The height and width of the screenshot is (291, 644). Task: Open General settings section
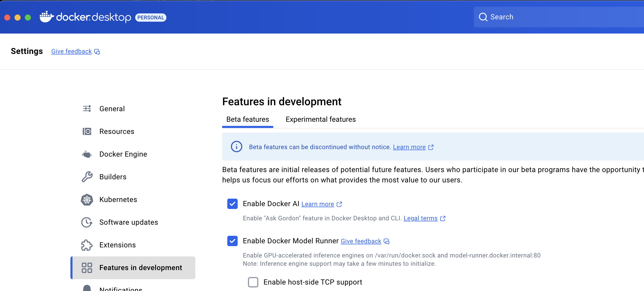[133, 109]
